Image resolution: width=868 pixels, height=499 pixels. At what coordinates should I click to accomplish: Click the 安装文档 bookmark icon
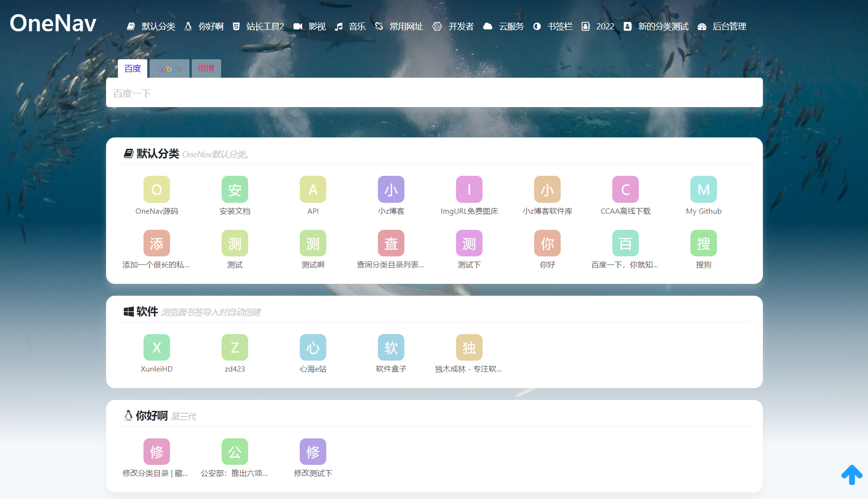coord(234,190)
